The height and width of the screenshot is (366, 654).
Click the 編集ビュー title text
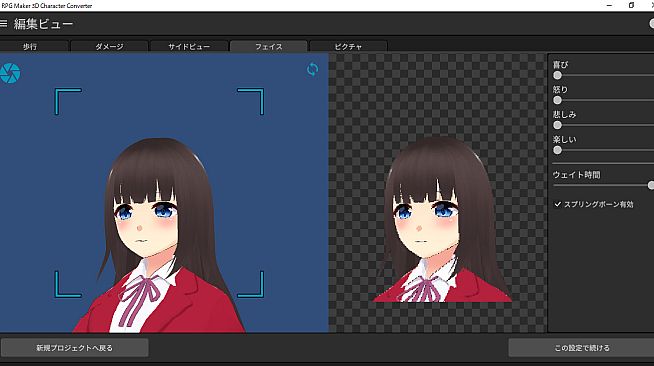[x=43, y=24]
